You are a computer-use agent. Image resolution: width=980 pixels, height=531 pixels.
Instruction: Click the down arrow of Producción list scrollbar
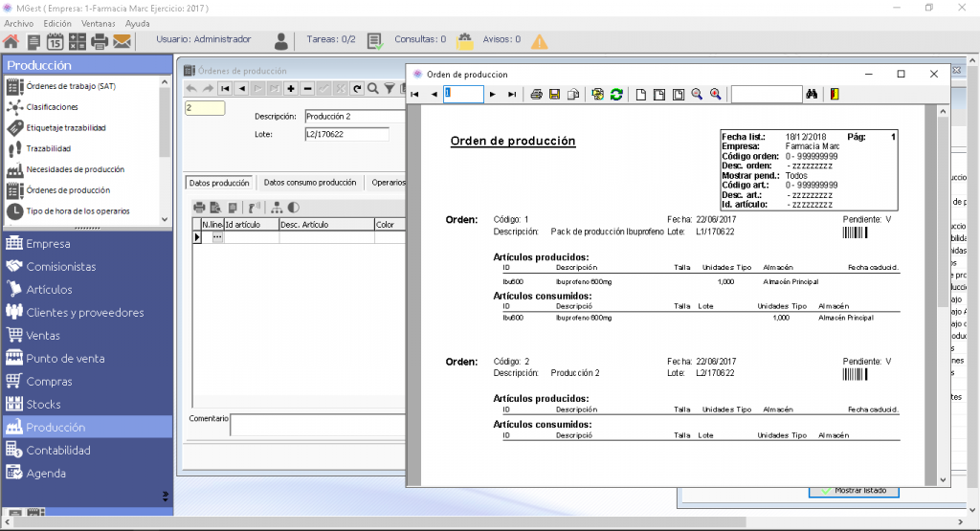click(x=165, y=219)
